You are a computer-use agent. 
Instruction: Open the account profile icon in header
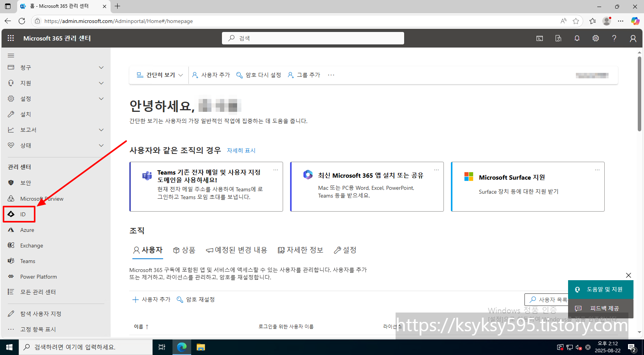633,38
